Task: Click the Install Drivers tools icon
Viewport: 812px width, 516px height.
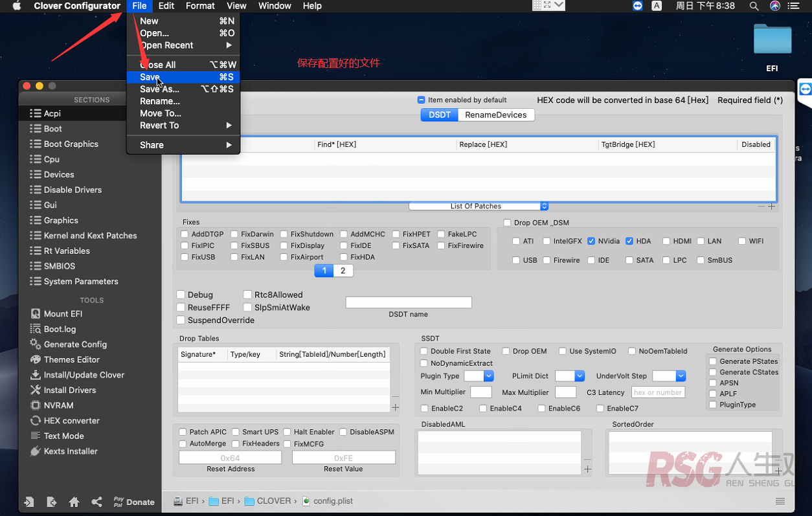Action: tap(36, 390)
